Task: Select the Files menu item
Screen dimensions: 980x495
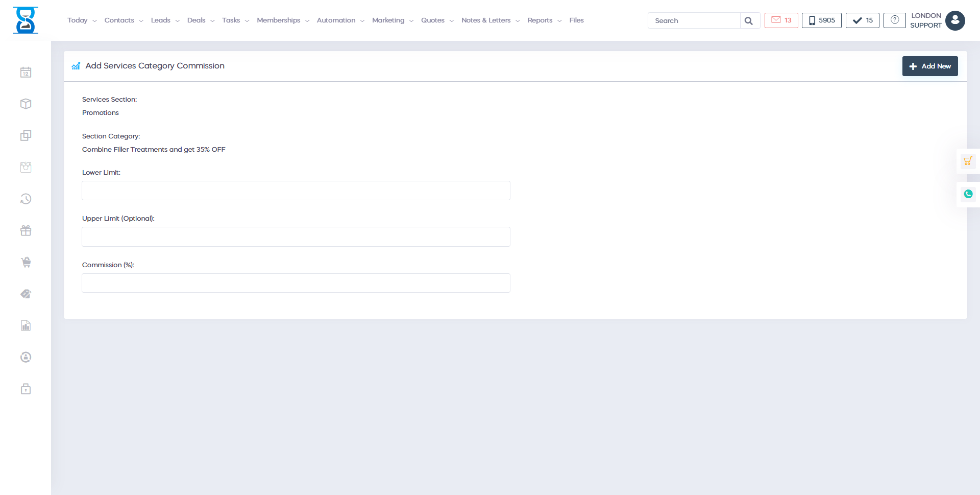Action: click(x=576, y=20)
